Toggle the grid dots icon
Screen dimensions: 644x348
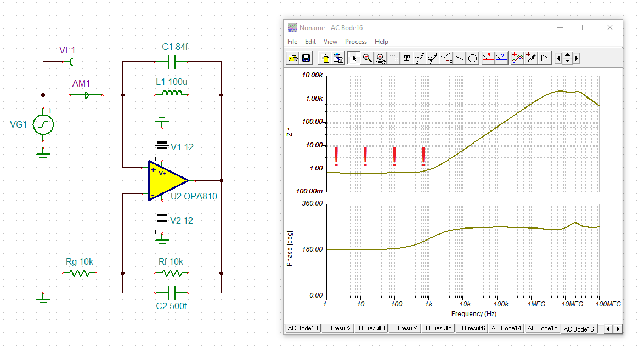[x=393, y=58]
